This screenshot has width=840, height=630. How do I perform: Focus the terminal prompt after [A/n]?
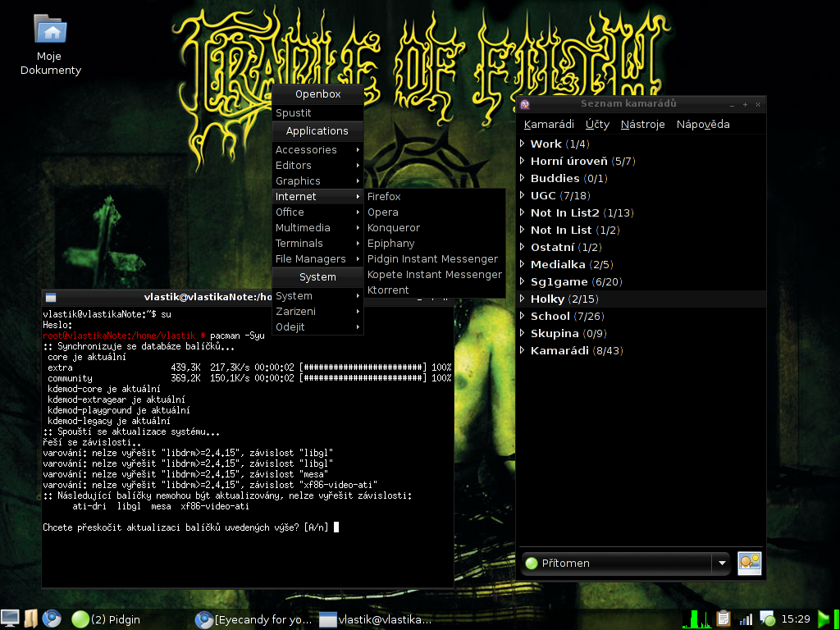coord(336,527)
